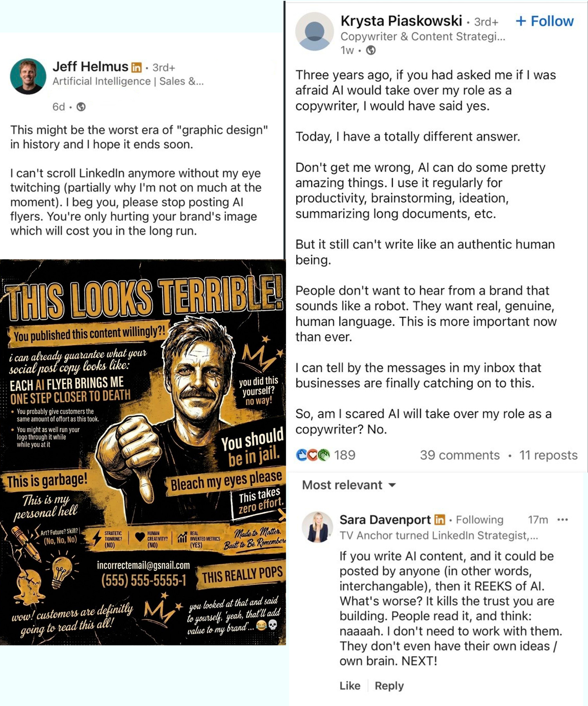Click globe icon next to 1w timestamp
Screen dimensions: 588x706
point(370,50)
